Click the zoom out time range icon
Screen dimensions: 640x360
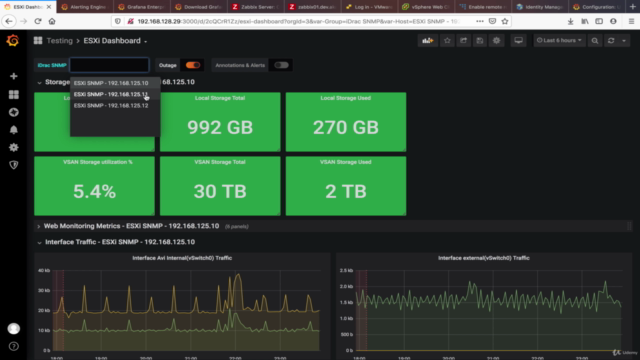point(595,40)
